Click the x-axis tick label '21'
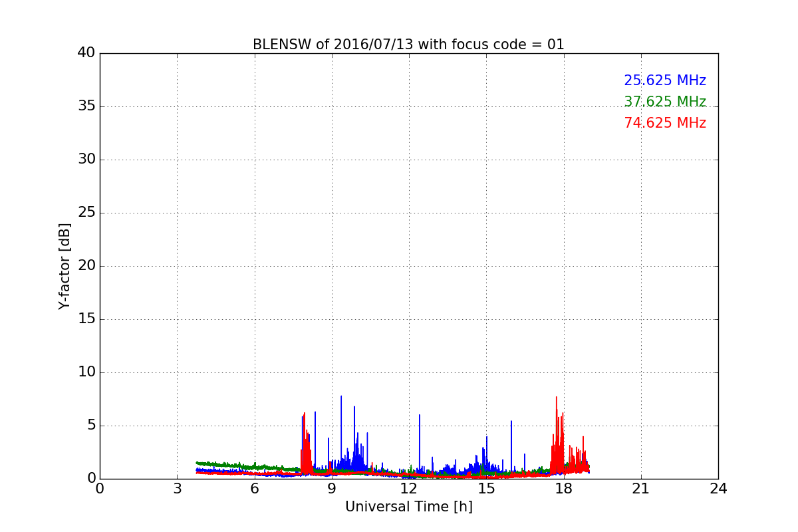This screenshot has width=798, height=532. click(x=641, y=489)
